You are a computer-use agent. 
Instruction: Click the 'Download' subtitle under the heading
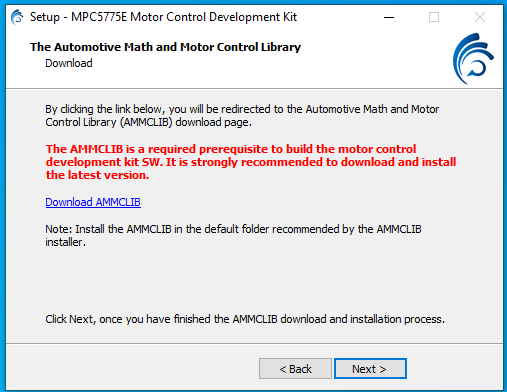[69, 63]
